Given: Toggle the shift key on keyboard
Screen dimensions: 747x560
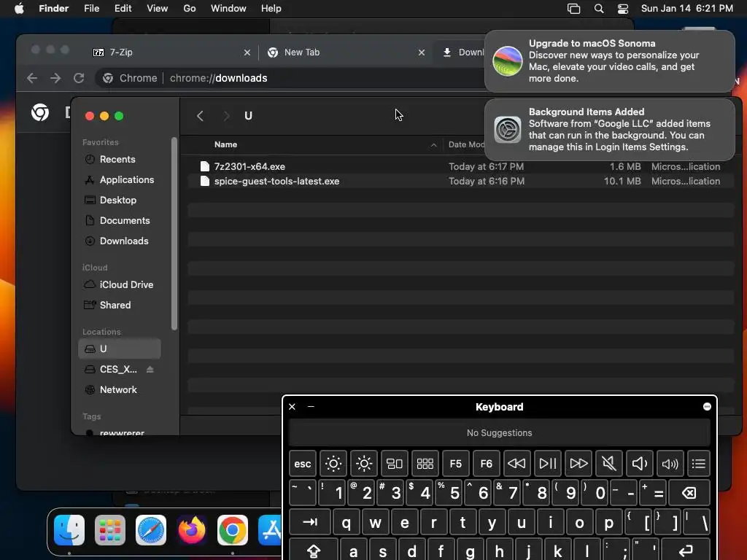Looking at the screenshot, I should point(314,551).
